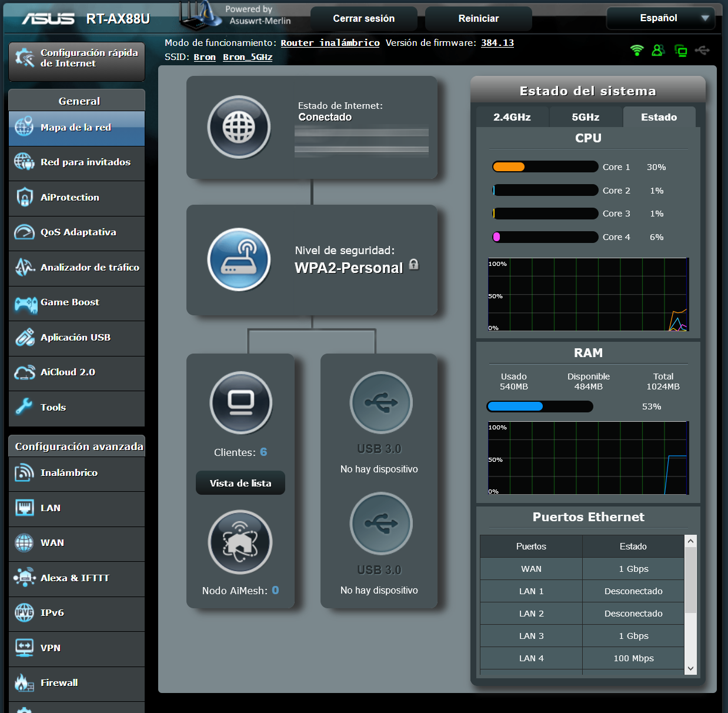Click the WAN globe icon in sidebar
728x713 pixels.
(24, 542)
